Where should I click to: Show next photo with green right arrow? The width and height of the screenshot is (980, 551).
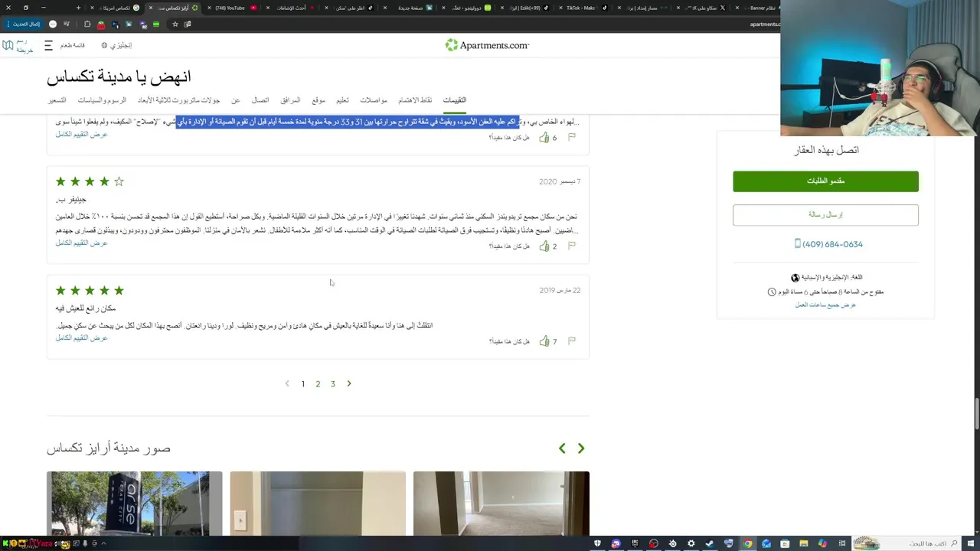pyautogui.click(x=581, y=448)
